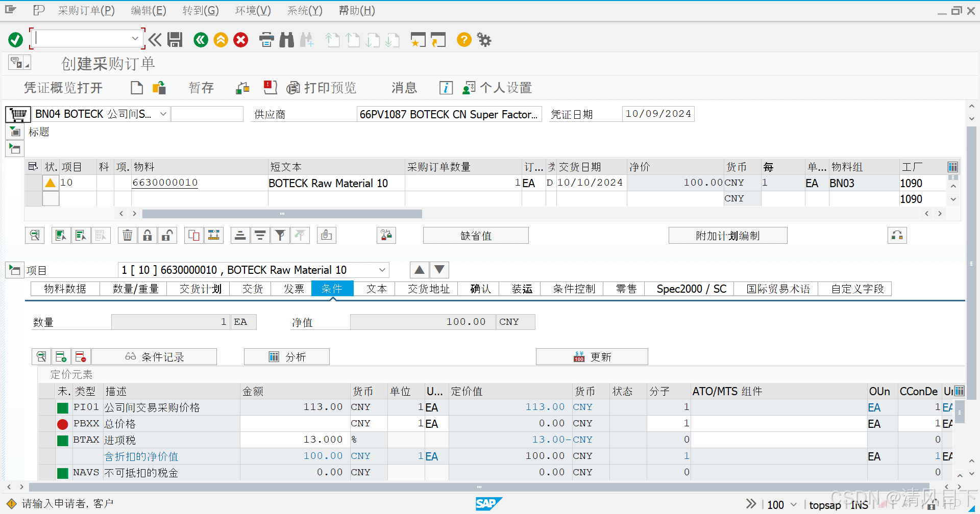Click the orange Exit up-arrow icon

[x=221, y=40]
